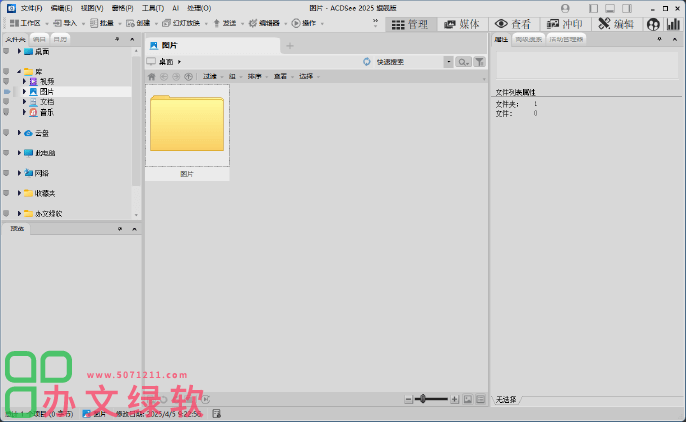The image size is (686, 422).
Task: Expand the 收藏夹 tree node arrow
Action: coord(19,193)
